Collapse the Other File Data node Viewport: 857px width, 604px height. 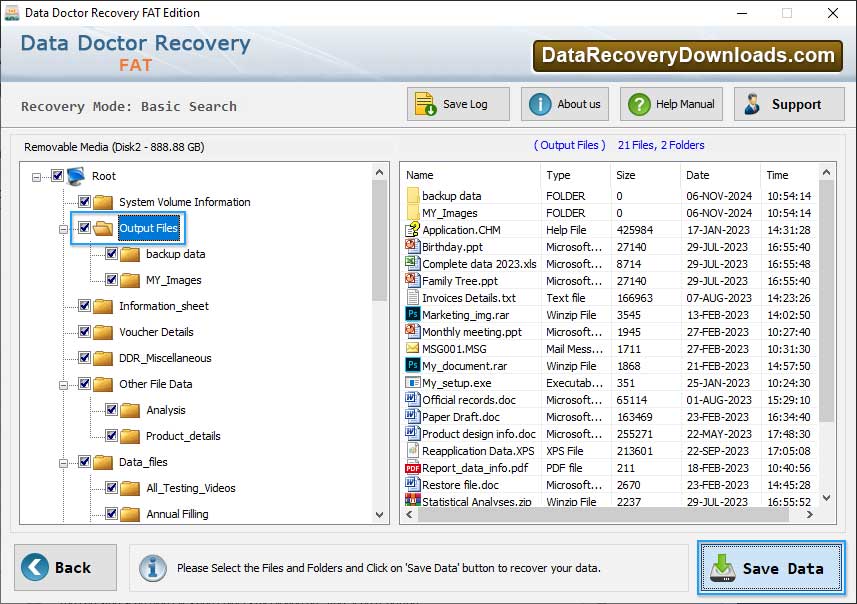pos(63,385)
